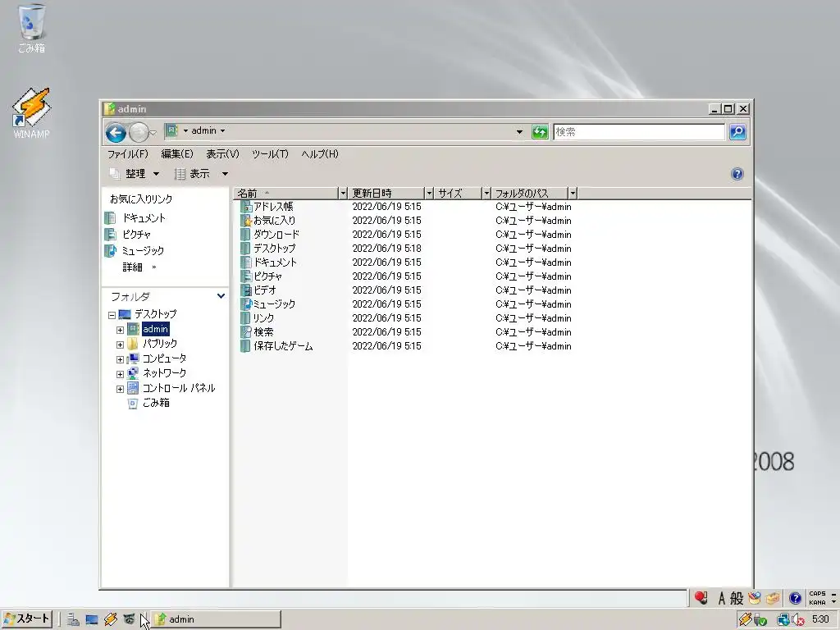Open the recent pages dropdown beside the forward arrow
This screenshot has width=840, height=630.
pos(153,132)
